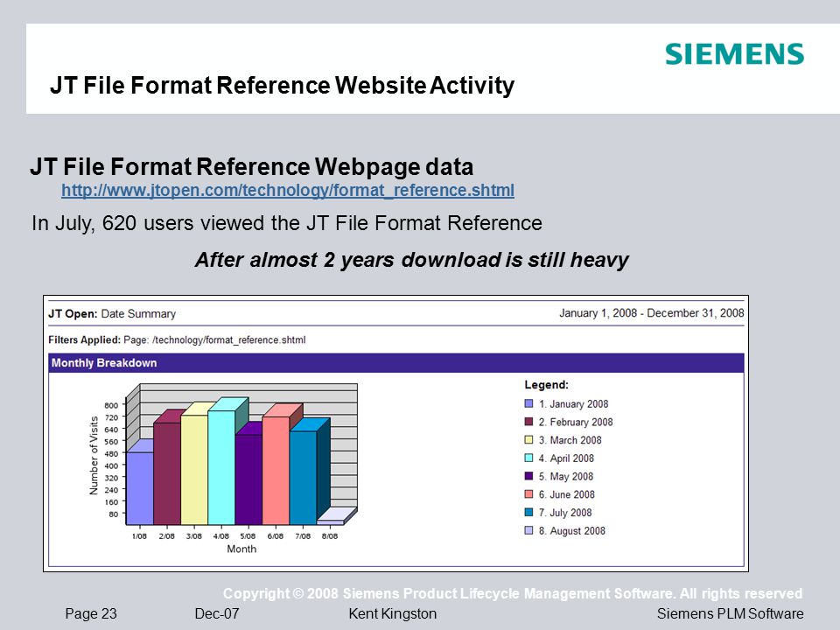Click the July 2008 legend color swatch

[528, 512]
